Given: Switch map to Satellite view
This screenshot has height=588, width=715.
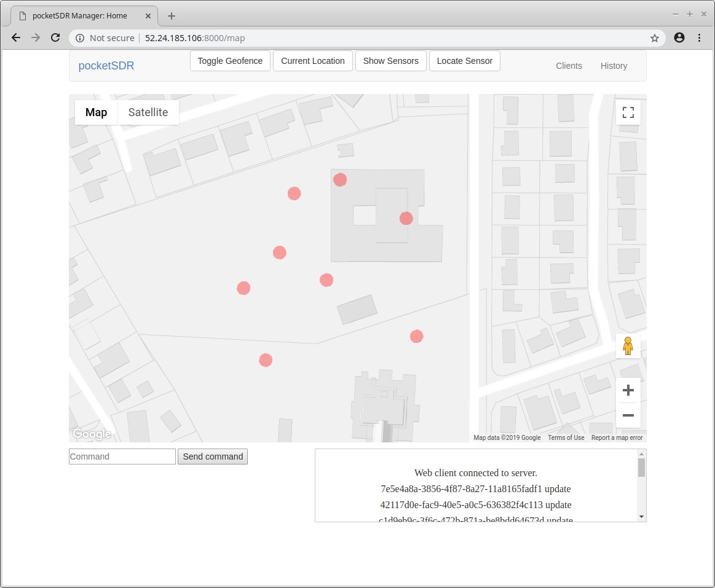Looking at the screenshot, I should click(x=148, y=112).
